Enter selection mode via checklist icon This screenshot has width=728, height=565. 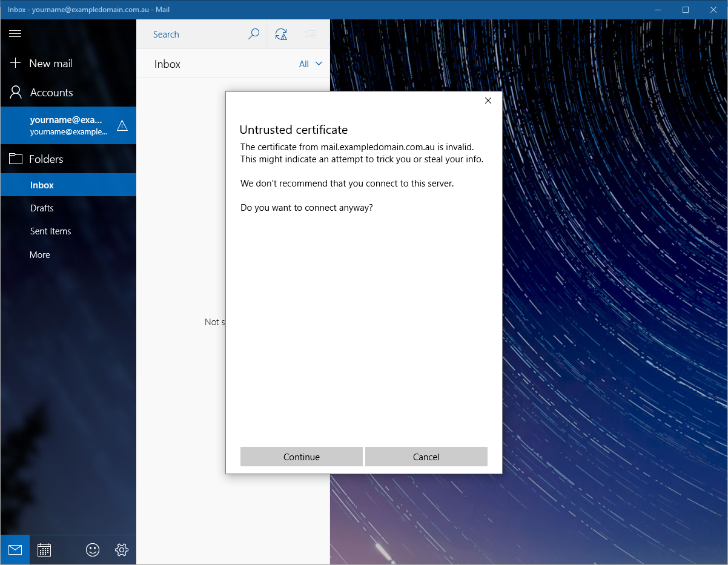click(310, 35)
